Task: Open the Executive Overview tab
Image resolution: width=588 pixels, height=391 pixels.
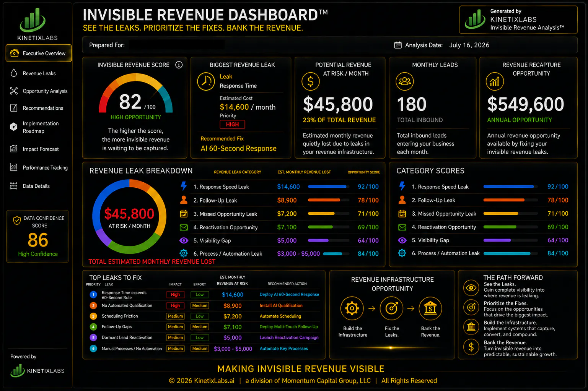Action: point(39,53)
